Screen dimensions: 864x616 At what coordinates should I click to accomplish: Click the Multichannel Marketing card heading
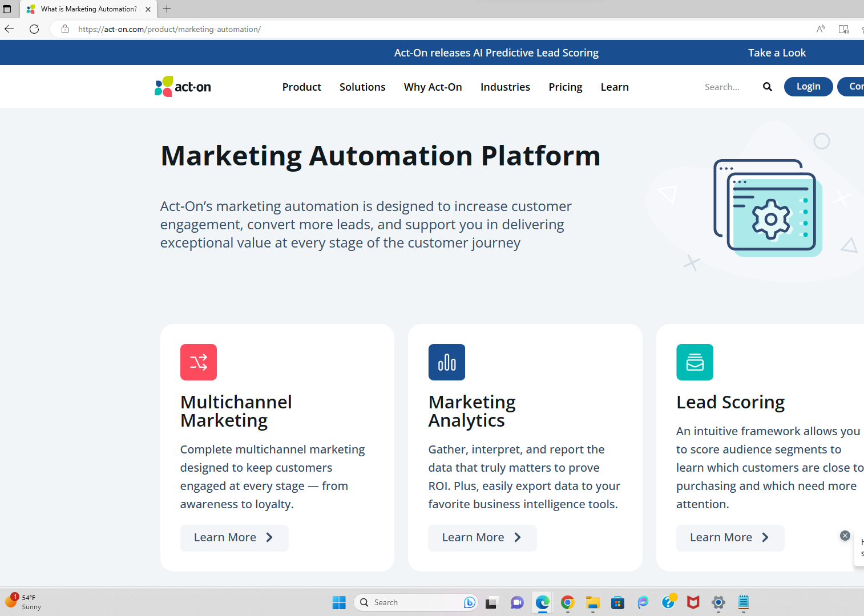236,411
